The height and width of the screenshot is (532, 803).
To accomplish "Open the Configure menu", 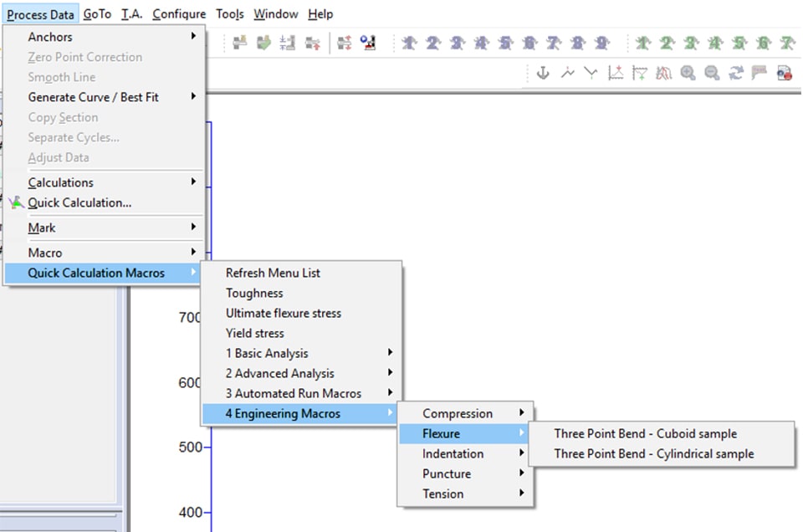I will click(x=179, y=13).
